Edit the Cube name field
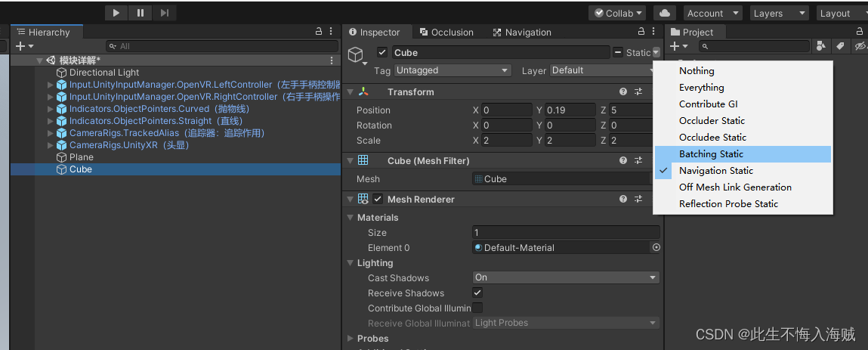Screen dimensions: 868x350 [x=500, y=53]
